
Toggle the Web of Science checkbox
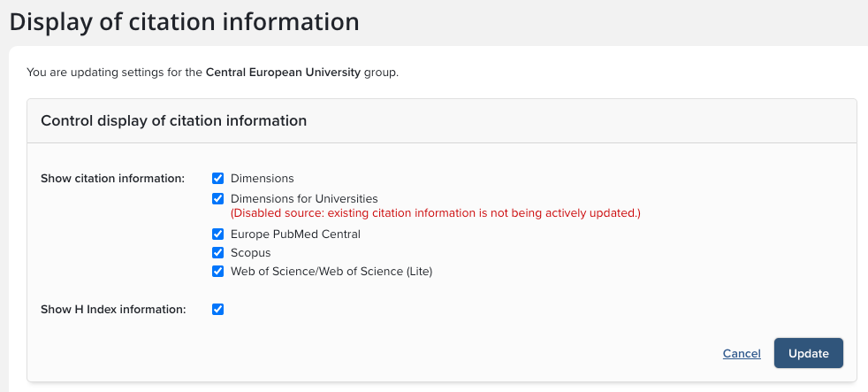click(x=218, y=272)
